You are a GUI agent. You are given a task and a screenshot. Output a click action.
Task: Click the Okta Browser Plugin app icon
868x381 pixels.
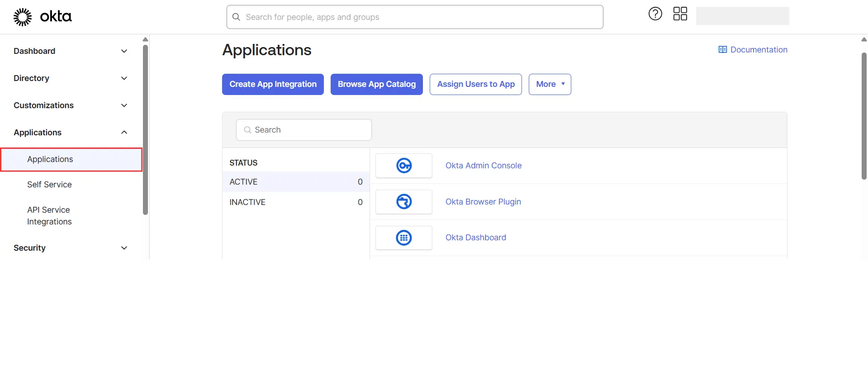click(x=404, y=202)
